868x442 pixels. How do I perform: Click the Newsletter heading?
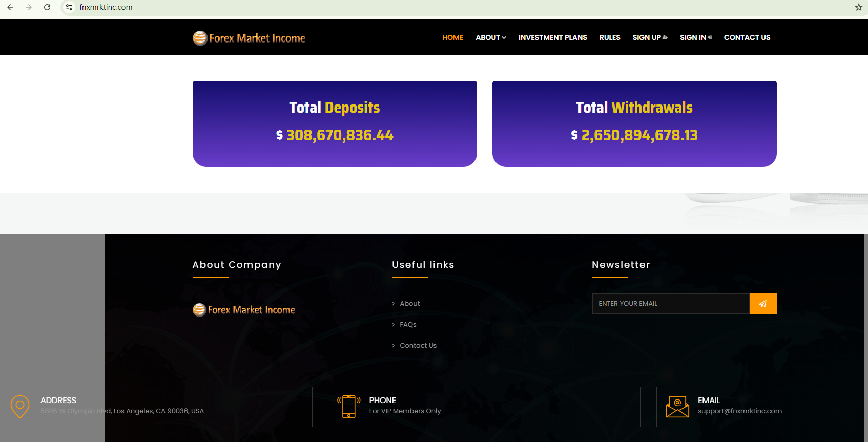(x=621, y=265)
